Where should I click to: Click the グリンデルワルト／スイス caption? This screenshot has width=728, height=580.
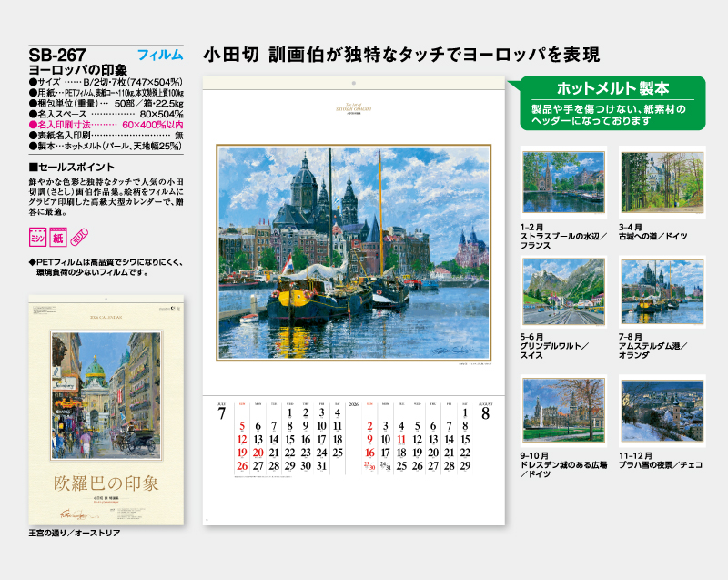554,351
